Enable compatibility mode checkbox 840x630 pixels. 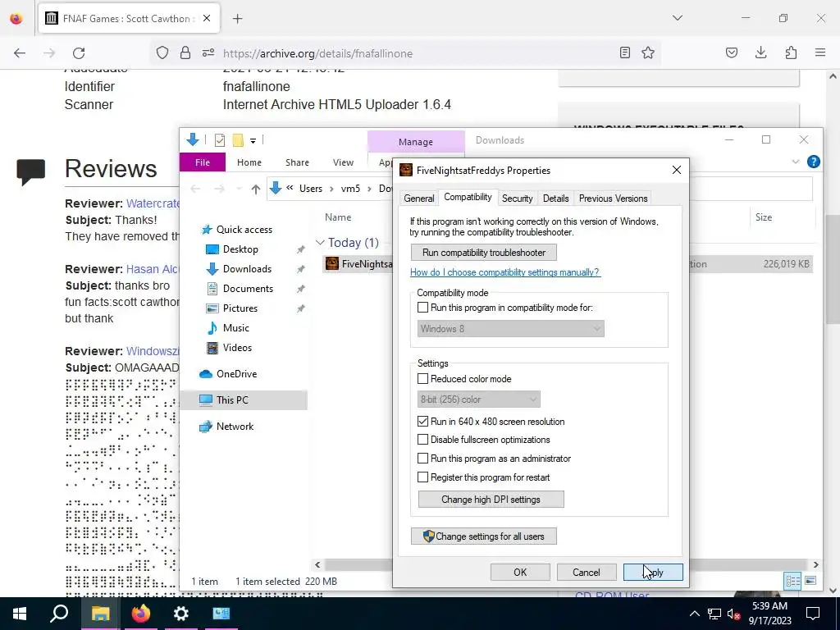tap(422, 308)
